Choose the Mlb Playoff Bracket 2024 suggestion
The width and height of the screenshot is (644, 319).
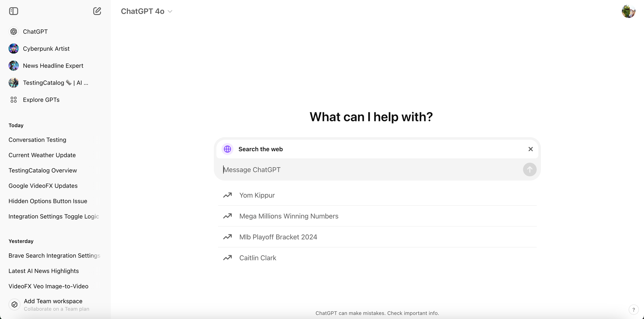377,237
